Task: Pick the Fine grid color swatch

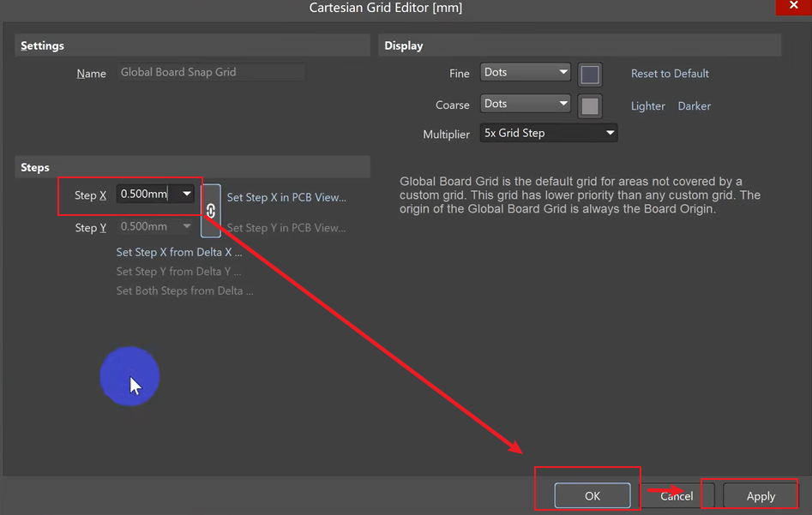Action: click(589, 75)
